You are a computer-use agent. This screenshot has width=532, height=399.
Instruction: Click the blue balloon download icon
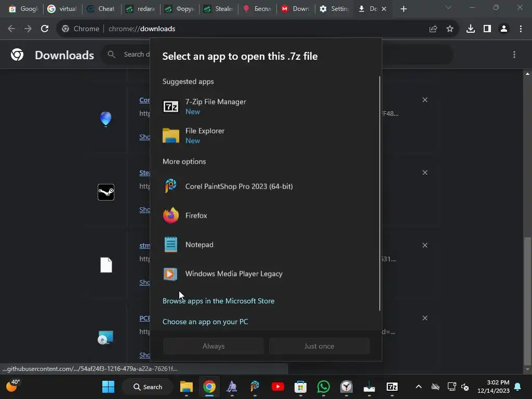click(x=106, y=119)
